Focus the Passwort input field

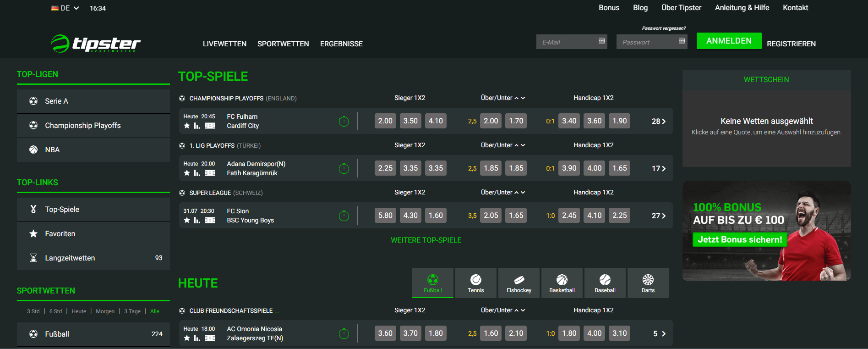pyautogui.click(x=652, y=42)
